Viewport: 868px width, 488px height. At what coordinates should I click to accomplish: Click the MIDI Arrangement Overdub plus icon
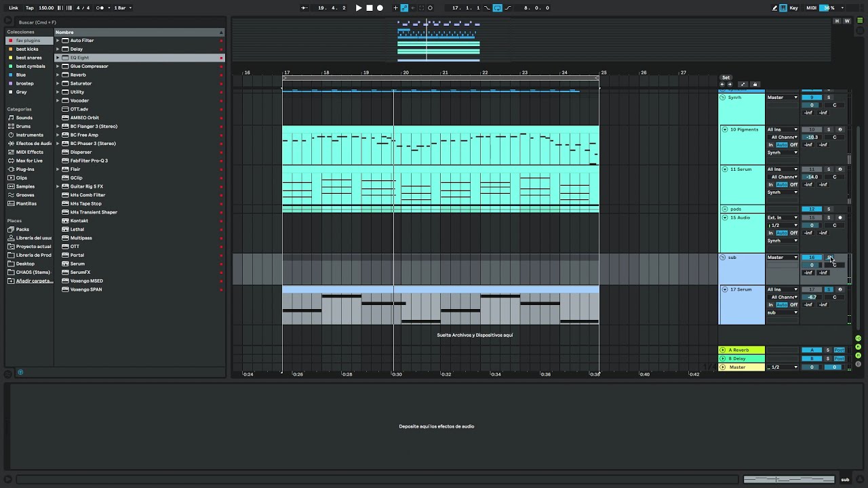point(395,8)
